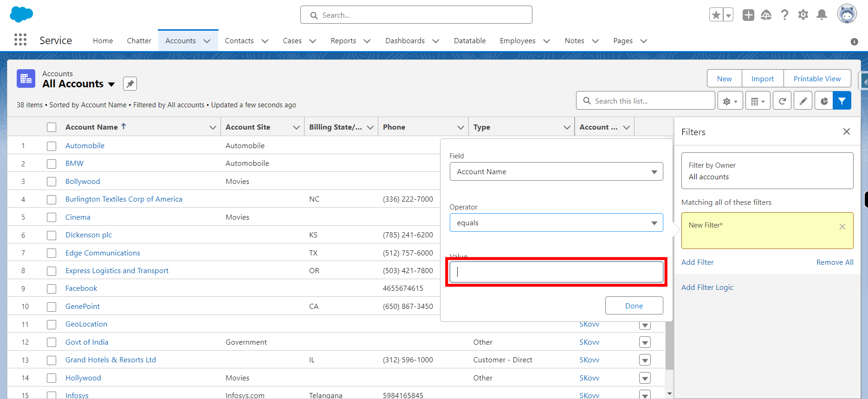This screenshot has width=868, height=399.
Task: Open the Favorites list dropdown arrow
Action: click(x=728, y=15)
